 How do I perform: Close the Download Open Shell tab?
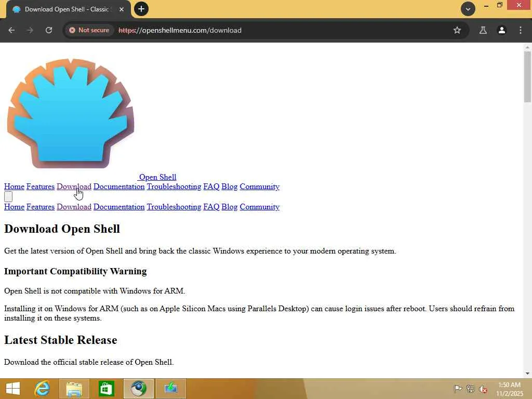pos(122,9)
